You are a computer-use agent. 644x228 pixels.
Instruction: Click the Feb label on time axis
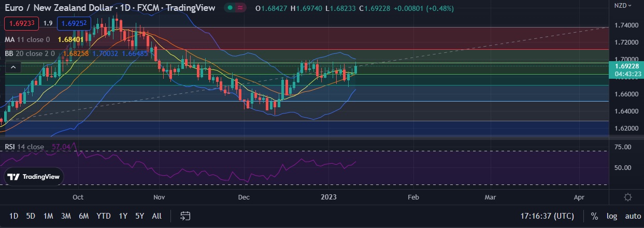click(x=413, y=197)
